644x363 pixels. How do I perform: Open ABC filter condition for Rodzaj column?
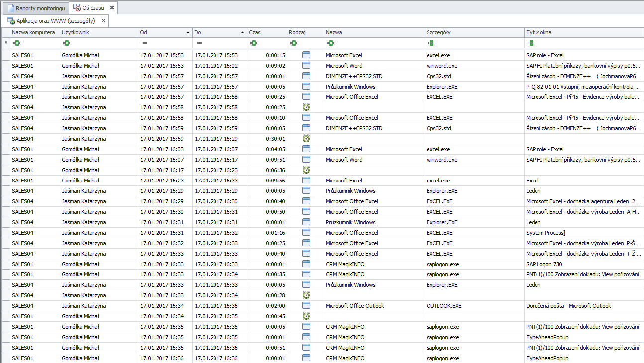point(293,43)
